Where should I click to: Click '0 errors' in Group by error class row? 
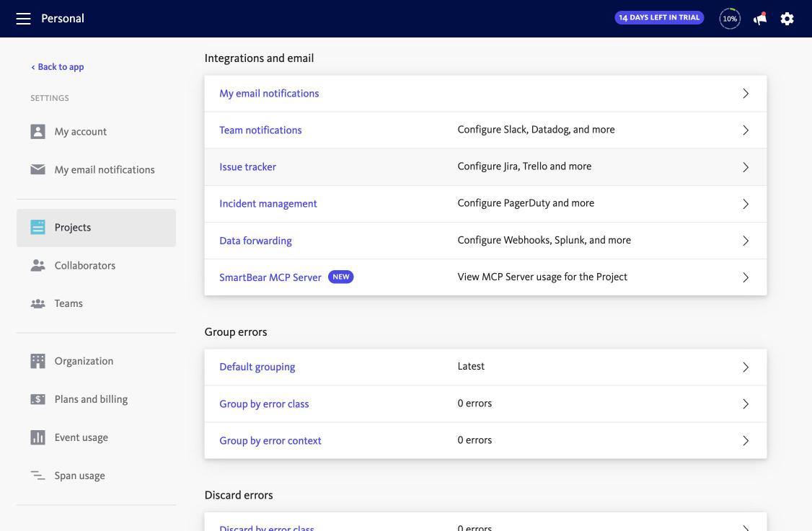tap(475, 403)
